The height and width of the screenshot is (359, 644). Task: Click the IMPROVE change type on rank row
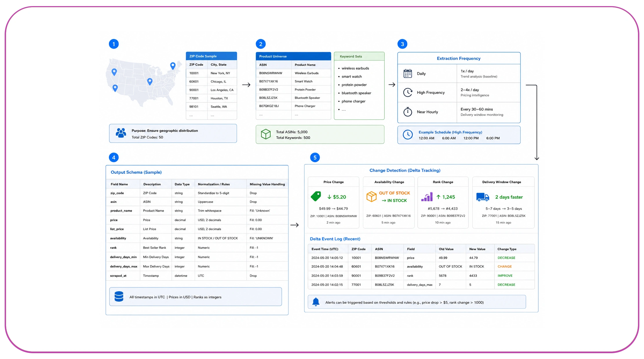pyautogui.click(x=505, y=276)
